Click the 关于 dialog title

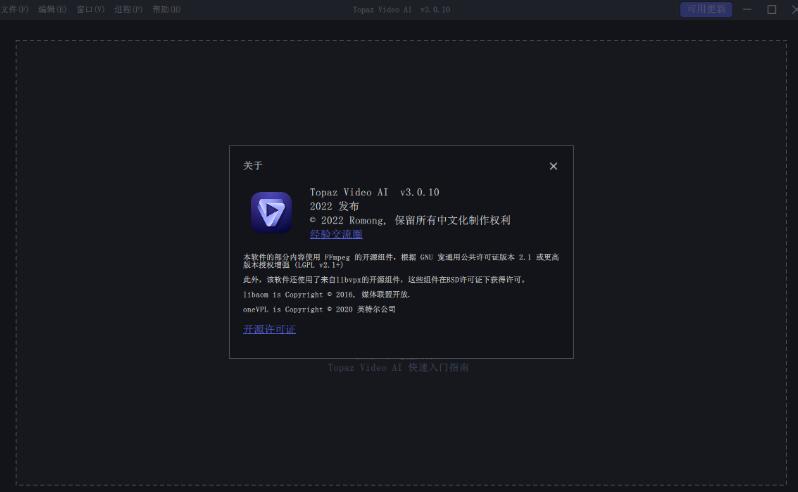pyautogui.click(x=252, y=166)
